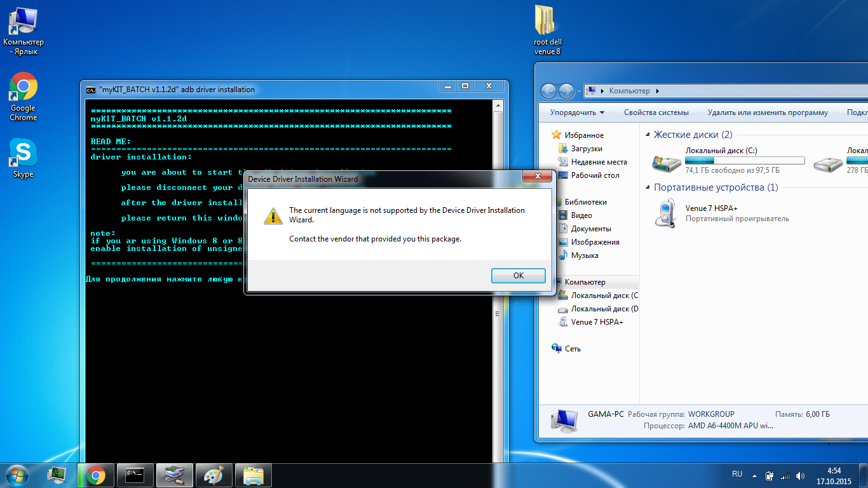Image resolution: width=868 pixels, height=488 pixels.
Task: Open the Windows Start menu
Action: [x=16, y=475]
